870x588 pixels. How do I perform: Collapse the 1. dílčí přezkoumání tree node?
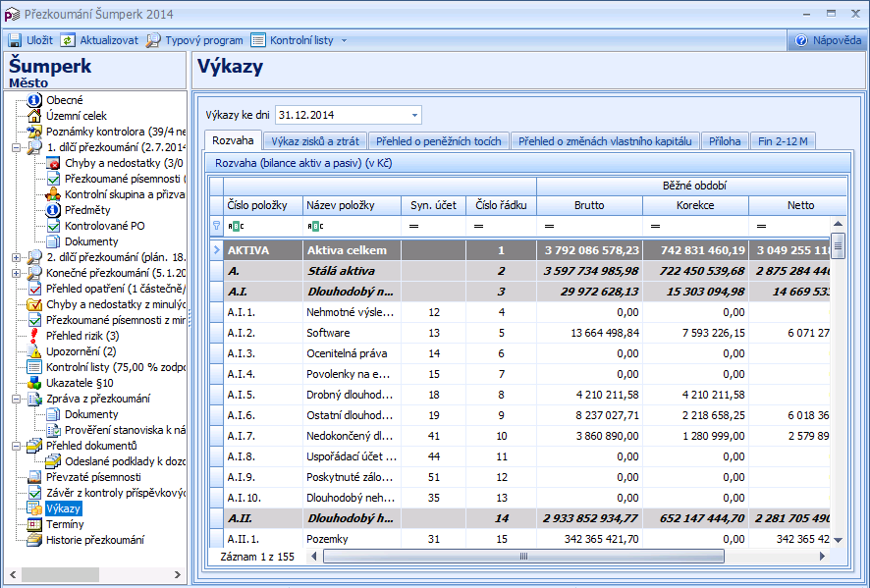coord(16,147)
